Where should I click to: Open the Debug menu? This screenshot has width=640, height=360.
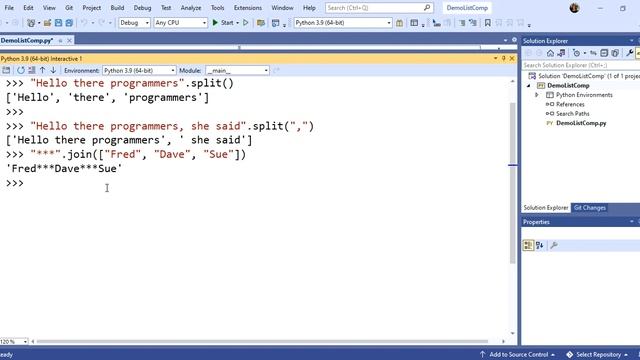click(142, 8)
